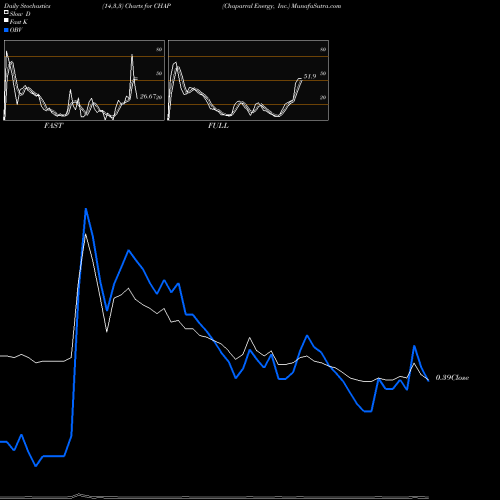Click the Slow D legend label
This screenshot has width=500, height=500.
[x=20, y=14]
